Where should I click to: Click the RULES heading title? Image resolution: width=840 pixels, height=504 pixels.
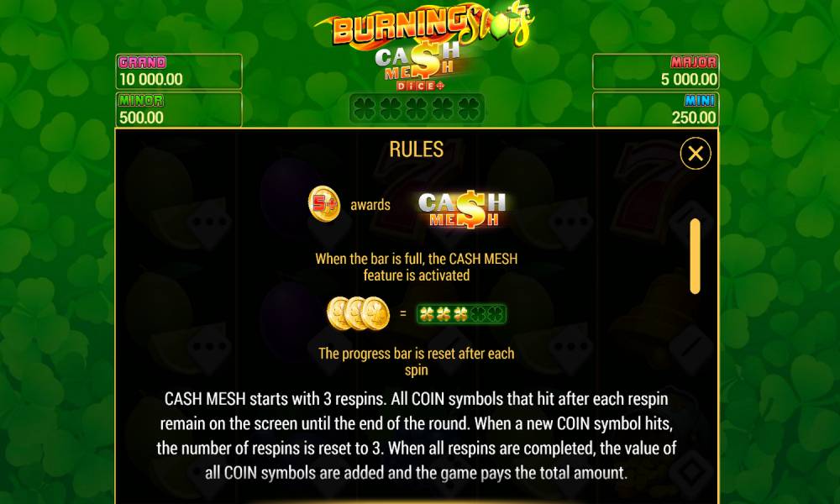(417, 150)
